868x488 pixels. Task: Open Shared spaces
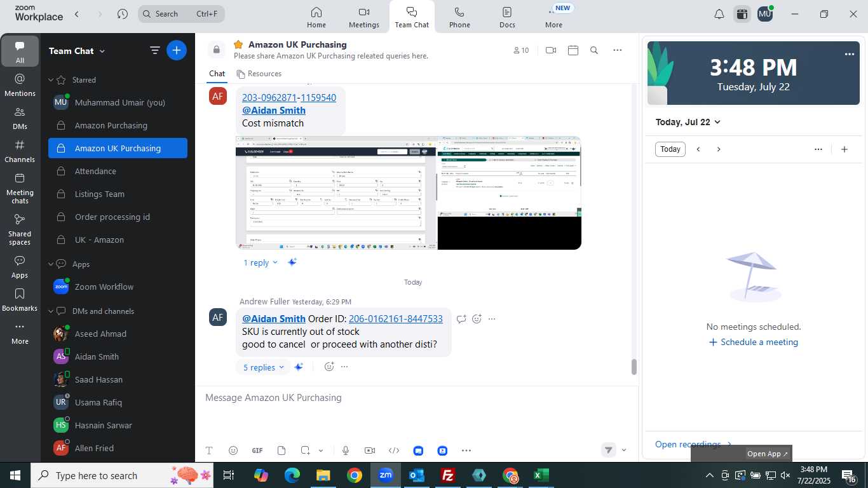[20, 229]
